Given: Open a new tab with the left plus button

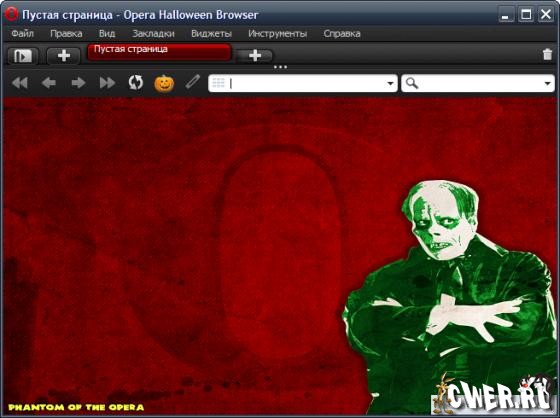Looking at the screenshot, I should coord(64,56).
